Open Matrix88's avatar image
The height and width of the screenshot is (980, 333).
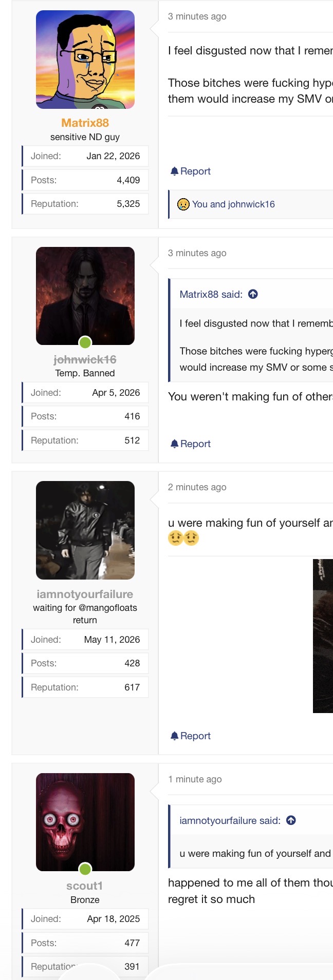pos(85,60)
